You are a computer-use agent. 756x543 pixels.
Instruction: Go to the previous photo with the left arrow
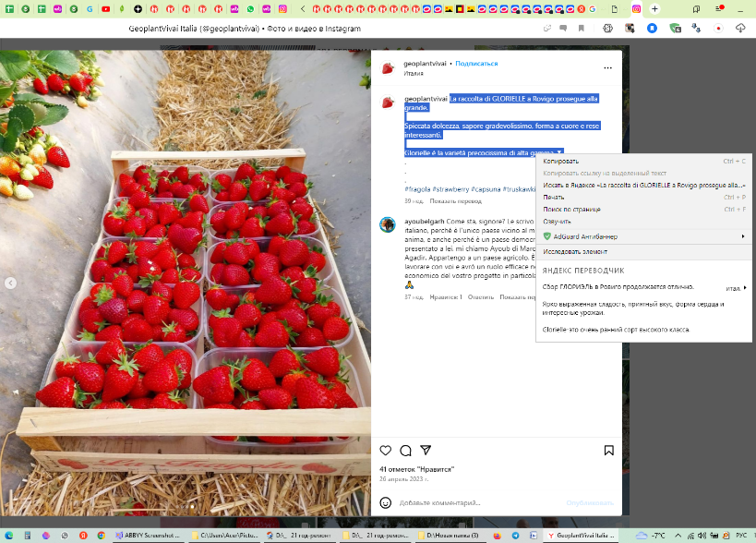[x=10, y=283]
